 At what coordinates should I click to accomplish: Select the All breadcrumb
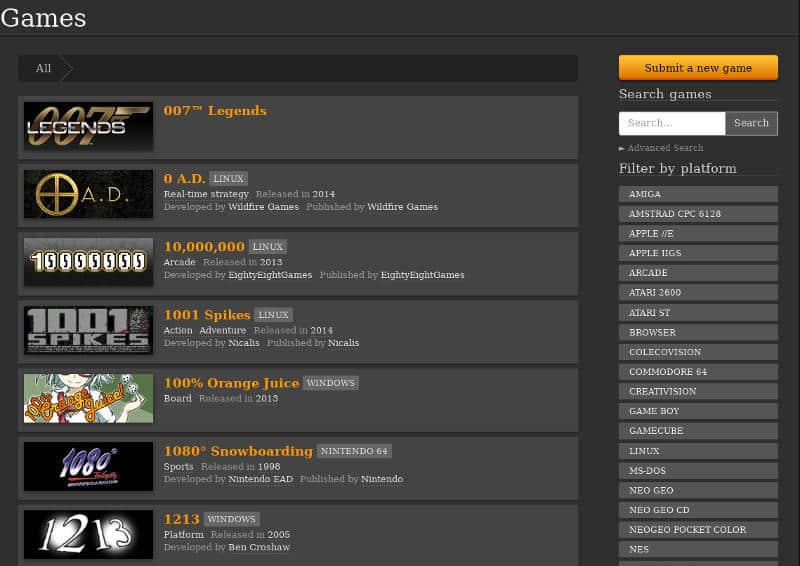[x=43, y=68]
